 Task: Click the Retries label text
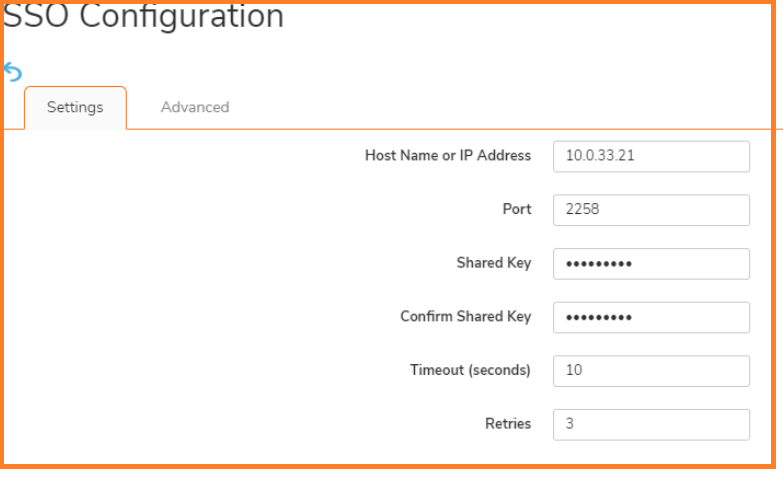[x=508, y=424]
